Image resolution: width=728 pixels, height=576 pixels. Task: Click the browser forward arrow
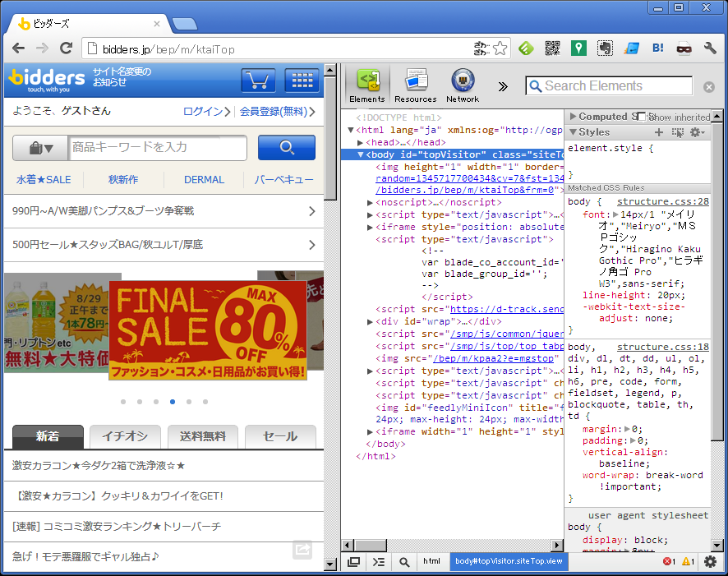[x=42, y=48]
